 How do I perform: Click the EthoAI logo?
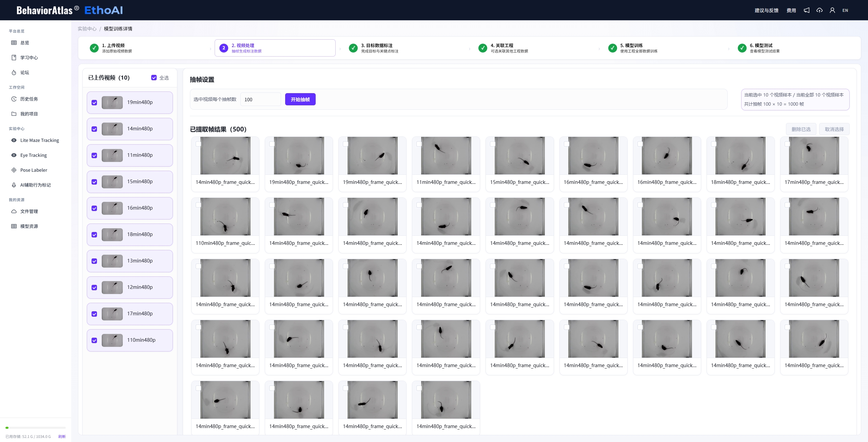[103, 10]
